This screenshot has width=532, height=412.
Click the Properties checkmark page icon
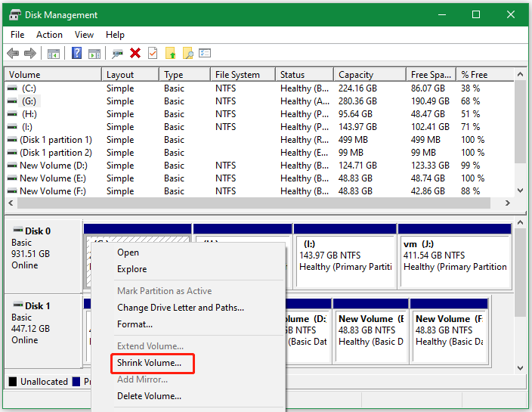click(x=153, y=53)
